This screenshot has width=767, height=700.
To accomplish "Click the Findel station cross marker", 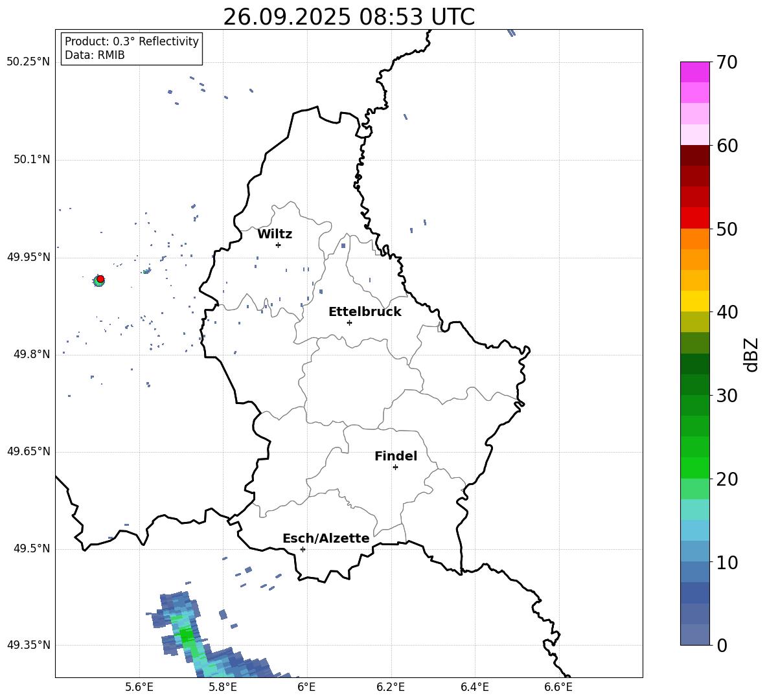I will [395, 468].
